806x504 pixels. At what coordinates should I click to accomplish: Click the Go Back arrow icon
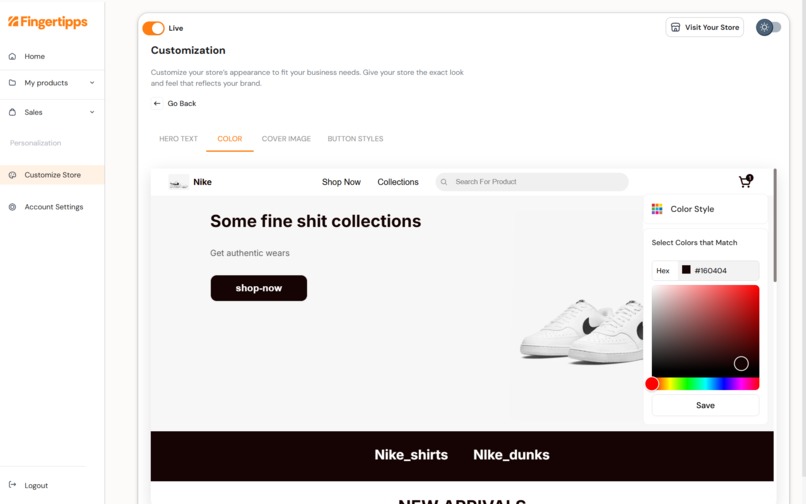coord(157,103)
